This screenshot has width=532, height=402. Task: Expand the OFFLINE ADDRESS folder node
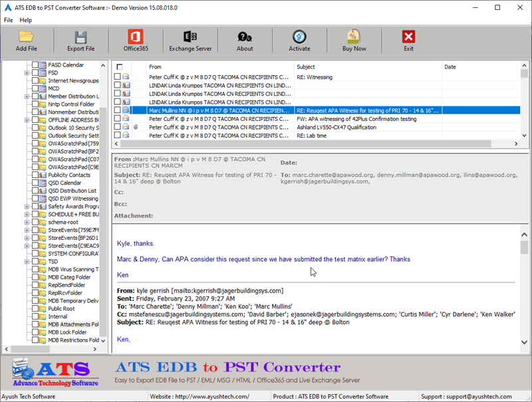[25, 120]
